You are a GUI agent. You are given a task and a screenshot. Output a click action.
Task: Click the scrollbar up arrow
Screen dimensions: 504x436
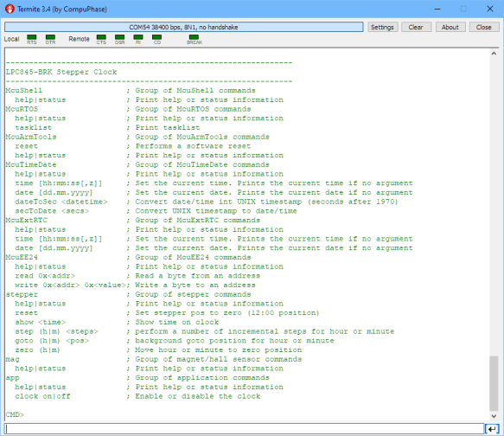tap(494, 54)
